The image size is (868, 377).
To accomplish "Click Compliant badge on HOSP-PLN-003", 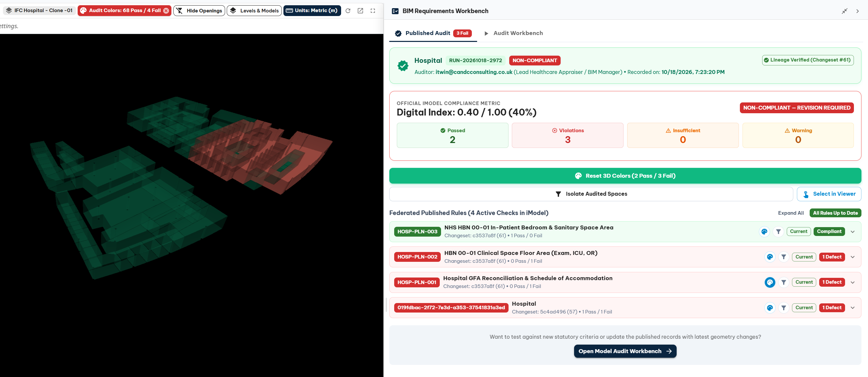I will pos(829,232).
